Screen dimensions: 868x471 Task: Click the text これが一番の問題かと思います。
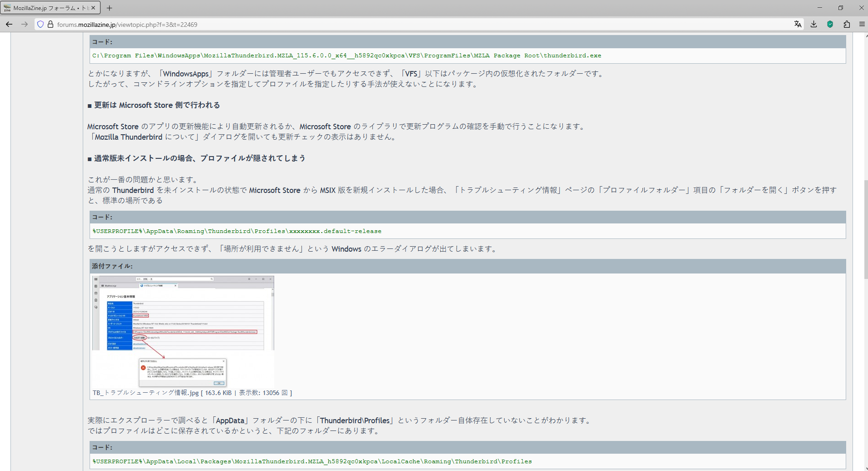143,180
